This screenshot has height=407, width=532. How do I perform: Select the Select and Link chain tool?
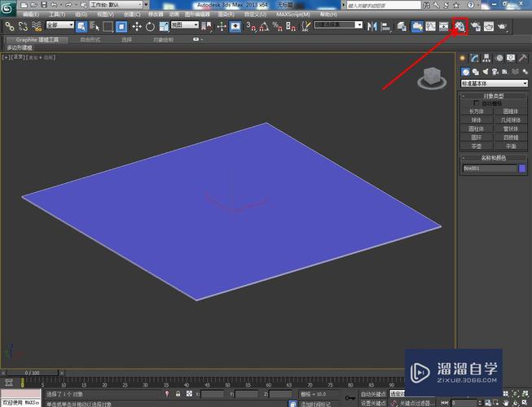tap(10, 26)
